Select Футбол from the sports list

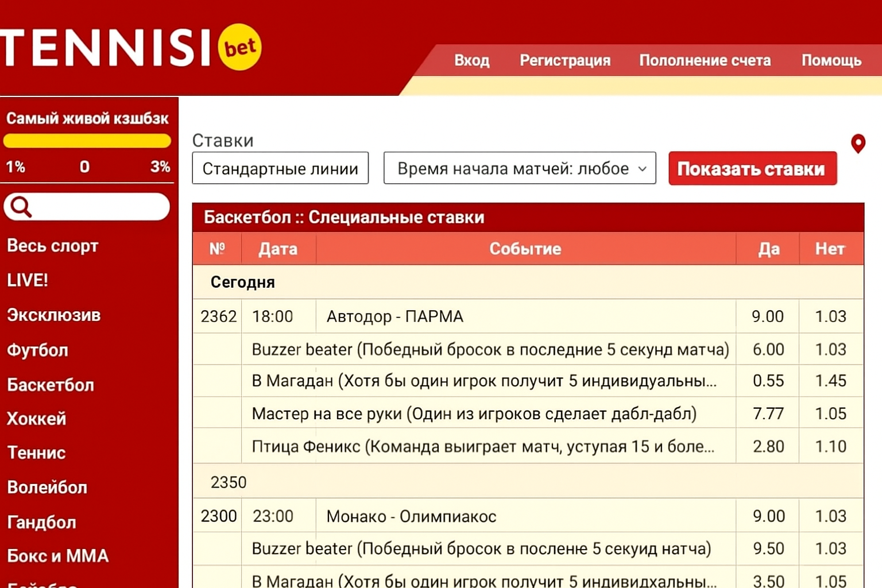(x=38, y=350)
